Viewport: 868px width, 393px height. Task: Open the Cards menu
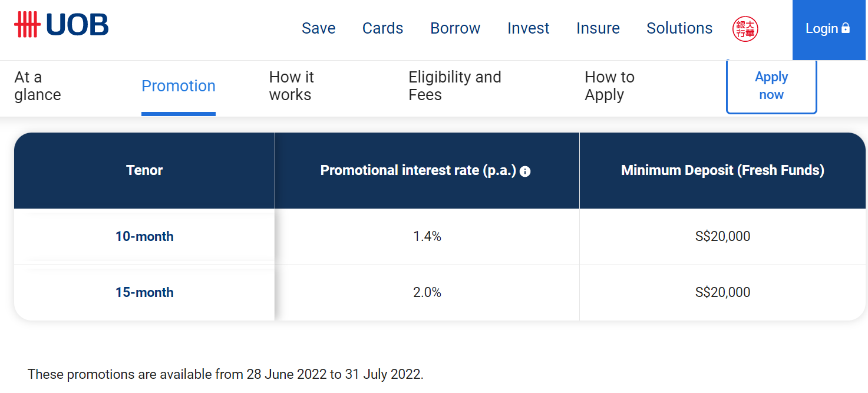click(382, 28)
